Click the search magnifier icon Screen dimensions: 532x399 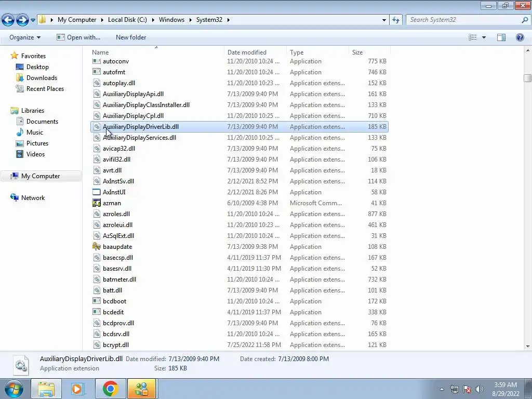pyautogui.click(x=525, y=20)
